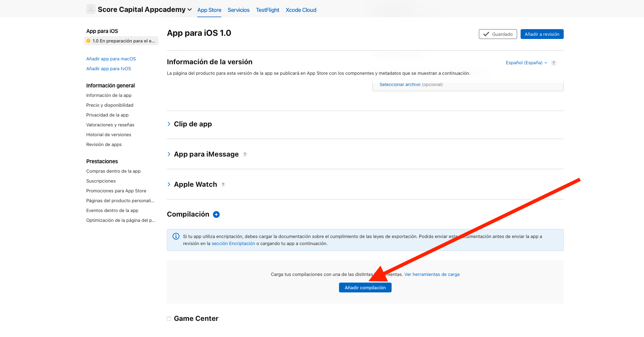Open the Xcode Cloud tab

tap(301, 10)
